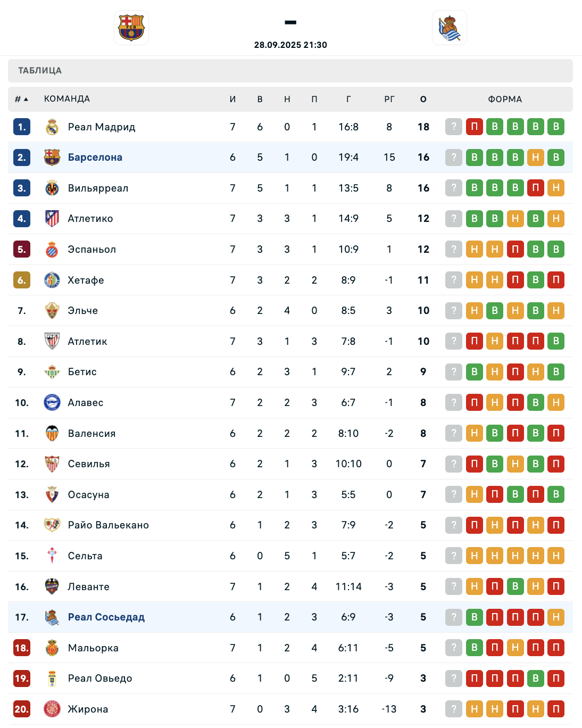Open the Real Sociedad crest in match header

point(450,28)
